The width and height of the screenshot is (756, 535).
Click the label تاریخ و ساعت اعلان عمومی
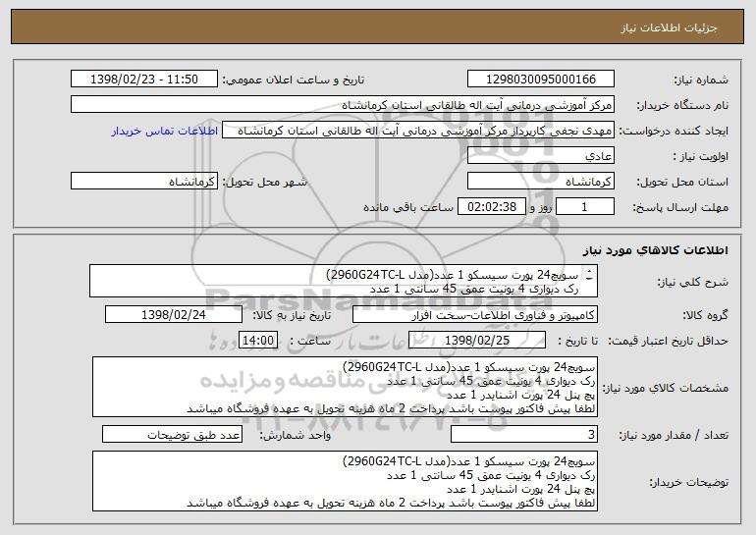294,80
